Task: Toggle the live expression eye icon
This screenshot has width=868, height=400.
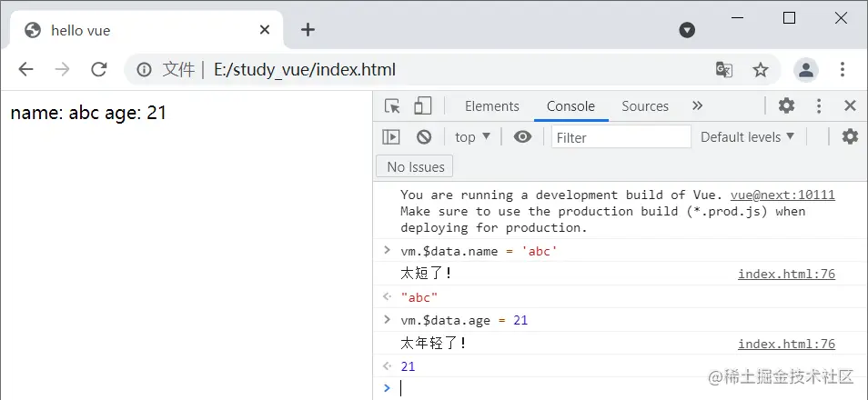Action: [x=522, y=136]
